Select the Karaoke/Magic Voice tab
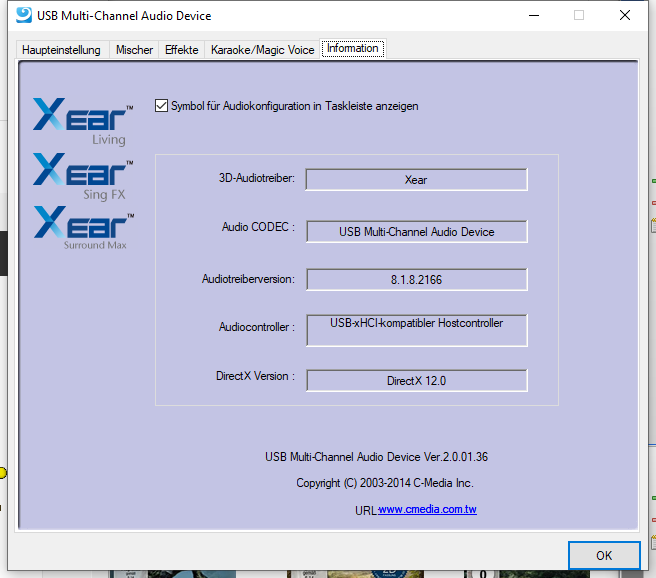This screenshot has height=578, width=656. point(262,50)
